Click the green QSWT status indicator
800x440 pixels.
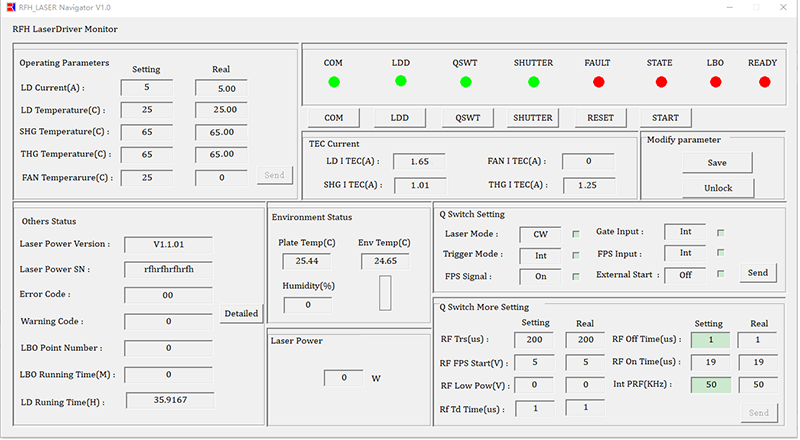click(x=467, y=82)
